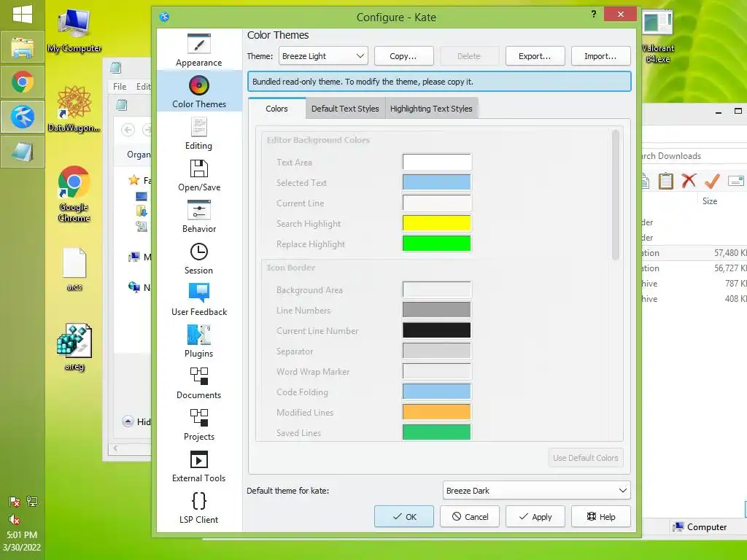Image resolution: width=747 pixels, height=560 pixels.
Task: Click the clipboard paste icon in Downloads window
Action: tap(665, 181)
